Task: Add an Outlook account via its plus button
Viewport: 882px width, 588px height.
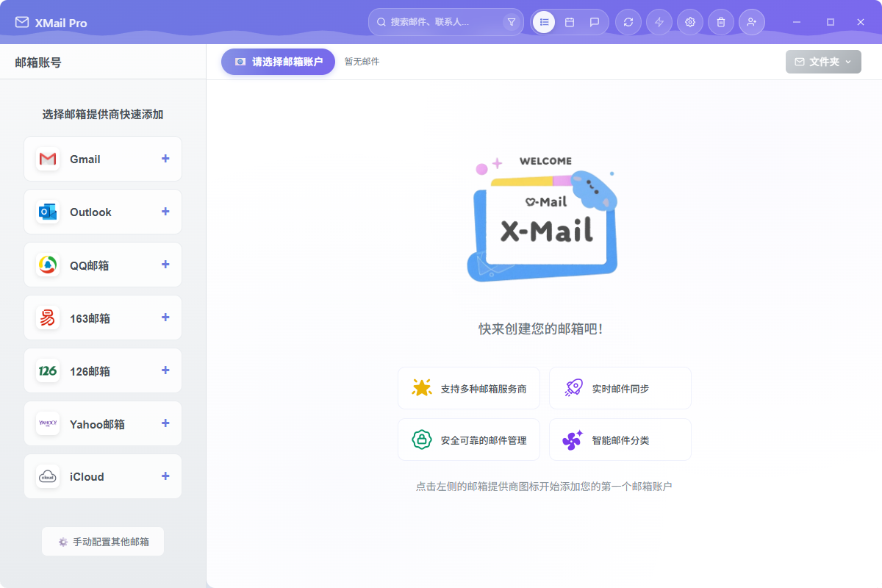Action: point(165,212)
